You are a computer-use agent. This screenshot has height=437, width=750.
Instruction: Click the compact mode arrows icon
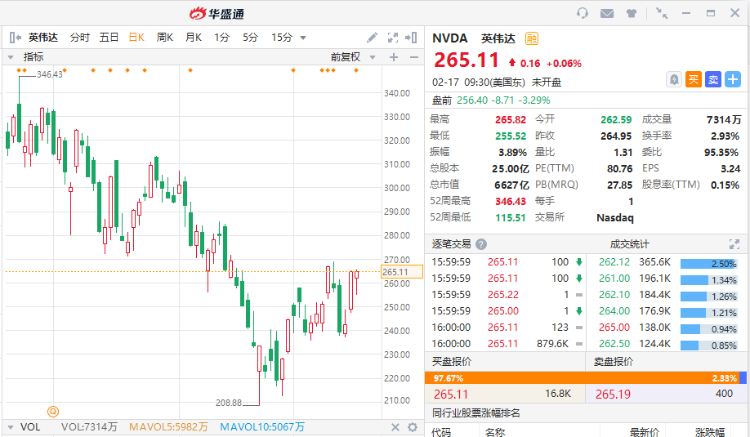[x=662, y=13]
